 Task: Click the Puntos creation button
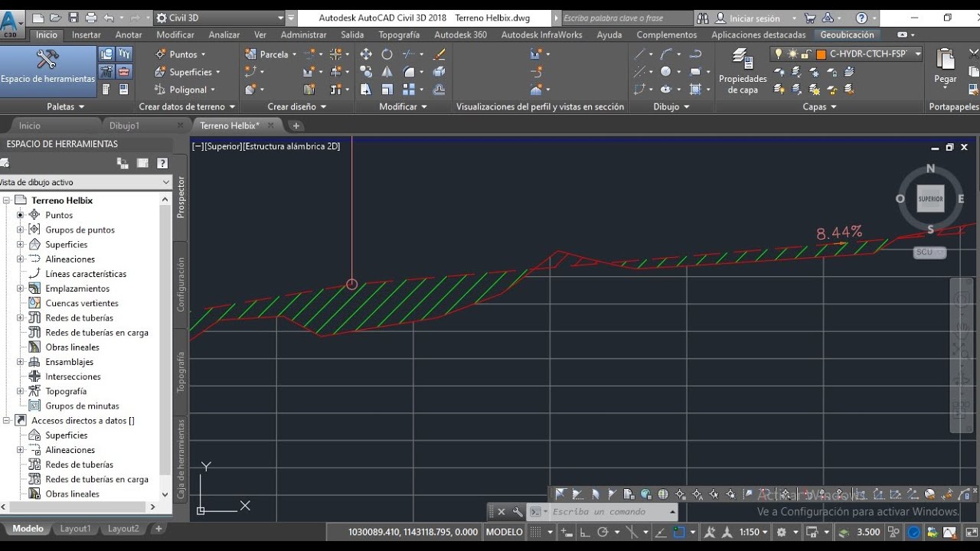pos(181,54)
